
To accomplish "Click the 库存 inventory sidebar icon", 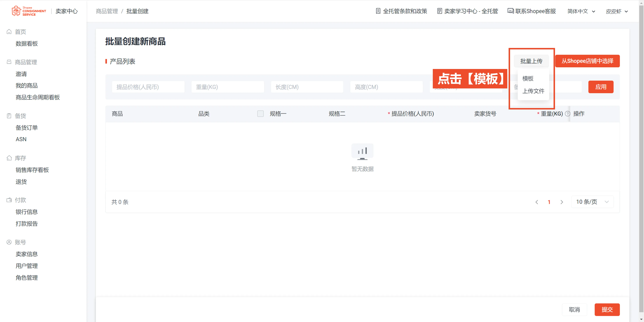I will tap(9, 158).
